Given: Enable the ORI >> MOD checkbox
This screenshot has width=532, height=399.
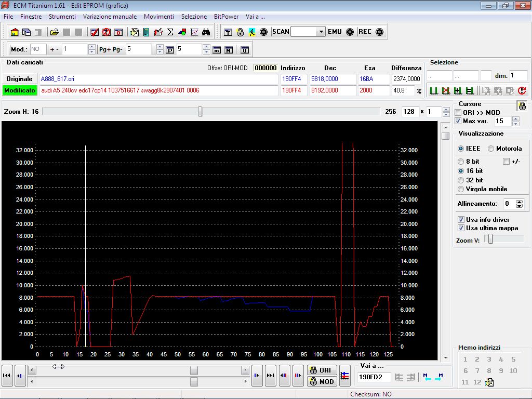Looking at the screenshot, I should click(458, 113).
